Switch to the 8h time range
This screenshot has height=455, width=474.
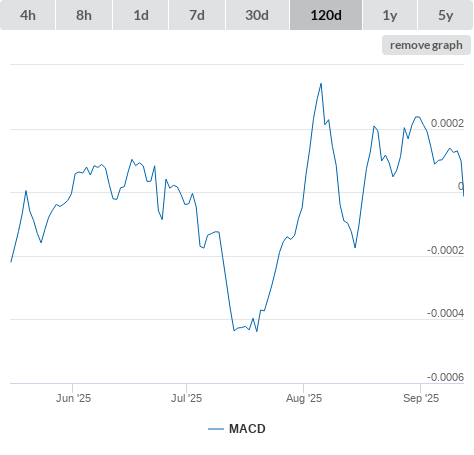(x=84, y=15)
